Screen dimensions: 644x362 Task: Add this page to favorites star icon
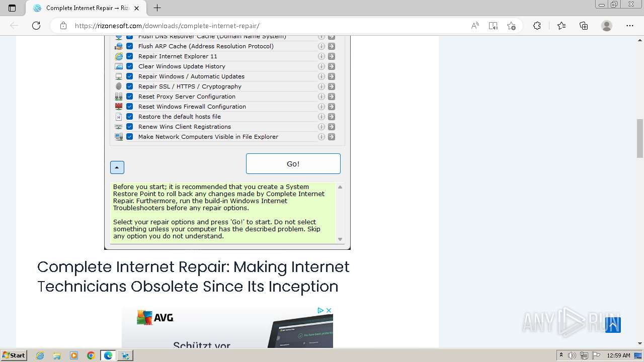[511, 26]
